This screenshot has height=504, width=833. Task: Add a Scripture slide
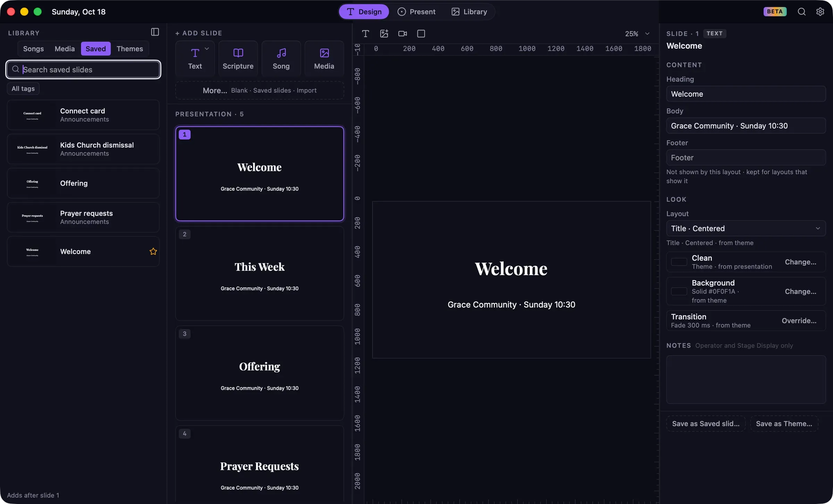point(238,58)
